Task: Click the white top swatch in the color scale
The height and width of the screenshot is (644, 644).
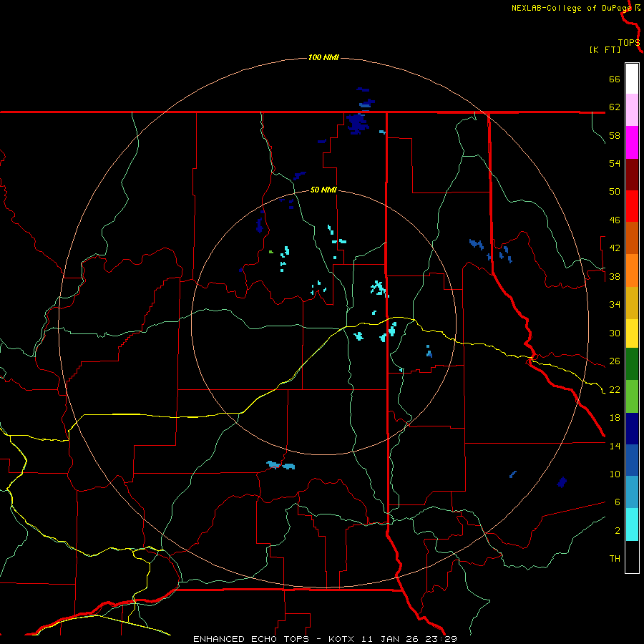Action: (x=632, y=79)
